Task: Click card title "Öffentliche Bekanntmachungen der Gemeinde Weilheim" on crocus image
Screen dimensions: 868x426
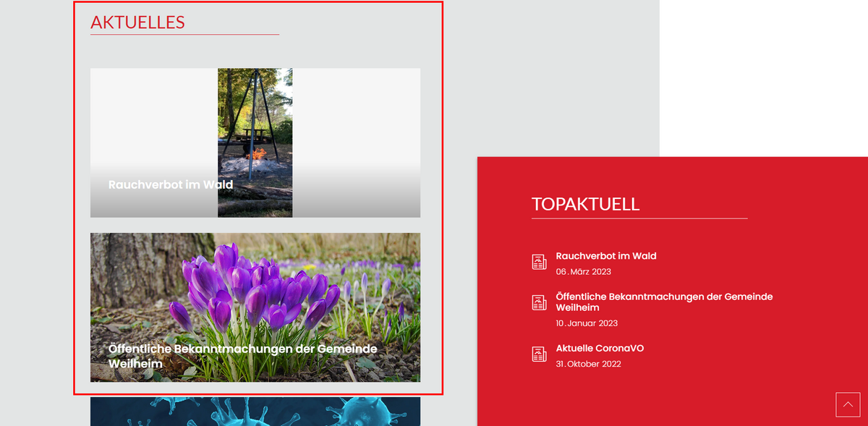Action: pyautogui.click(x=243, y=357)
